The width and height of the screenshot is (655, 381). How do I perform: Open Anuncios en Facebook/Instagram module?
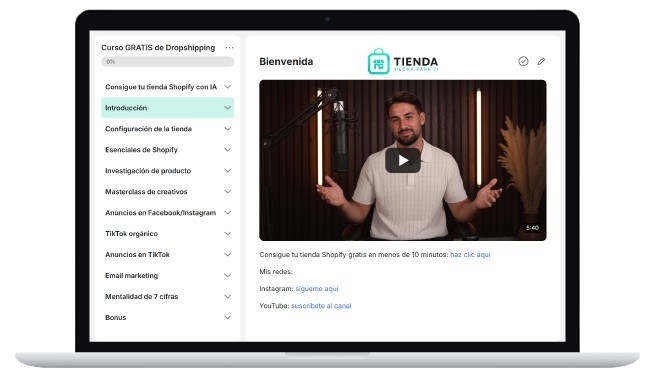[x=168, y=213]
